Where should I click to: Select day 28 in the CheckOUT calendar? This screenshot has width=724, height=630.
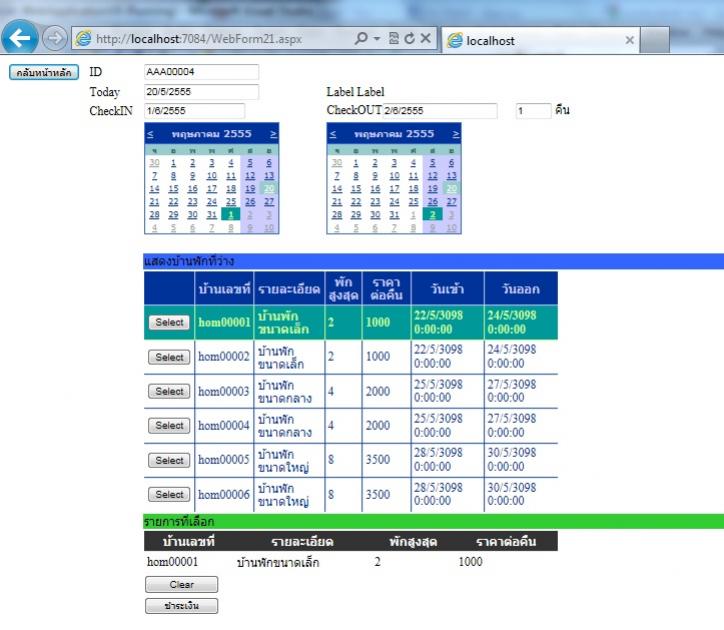pyautogui.click(x=337, y=214)
